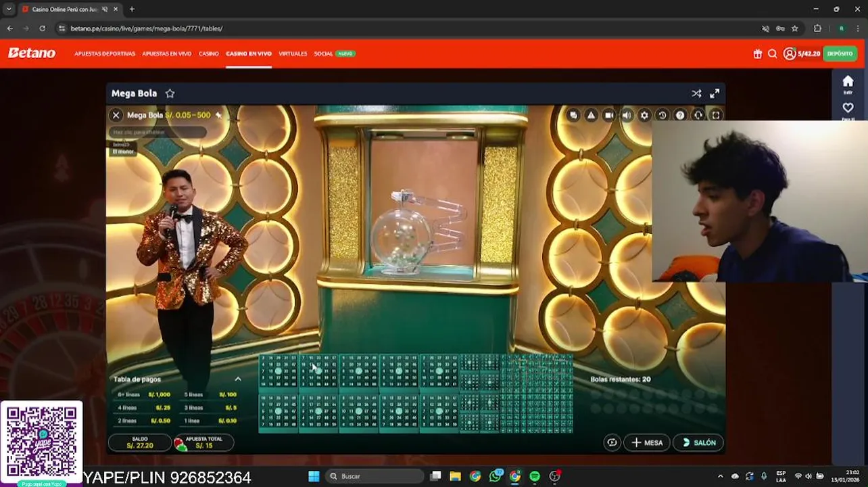Select first top-row bingo card
The width and height of the screenshot is (868, 487).
pyautogui.click(x=278, y=371)
